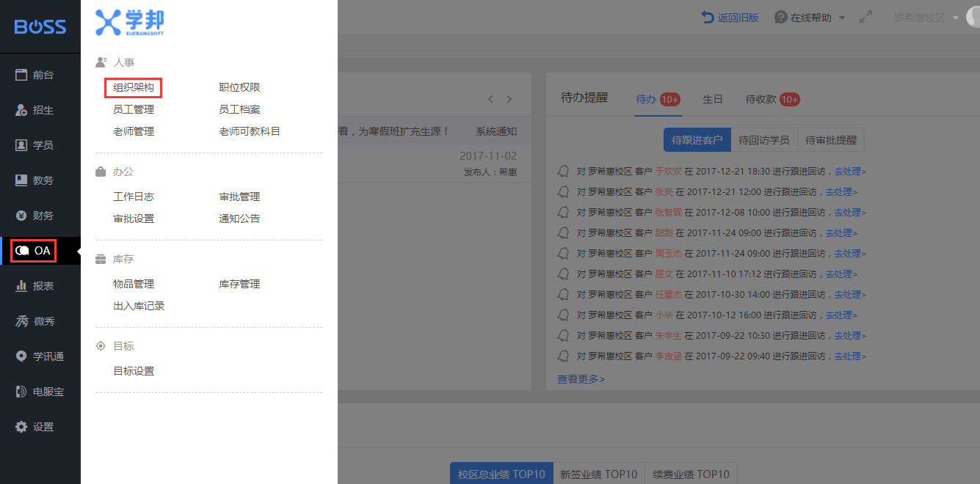
Task: Click the 前台 calendar icon
Action: (21, 75)
